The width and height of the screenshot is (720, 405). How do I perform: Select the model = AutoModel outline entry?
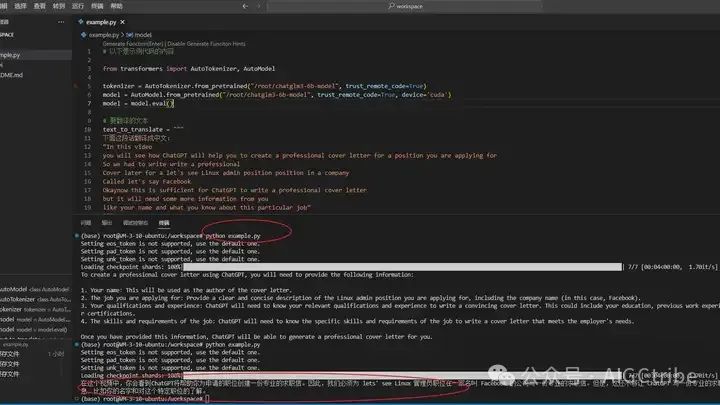pyautogui.click(x=35, y=320)
